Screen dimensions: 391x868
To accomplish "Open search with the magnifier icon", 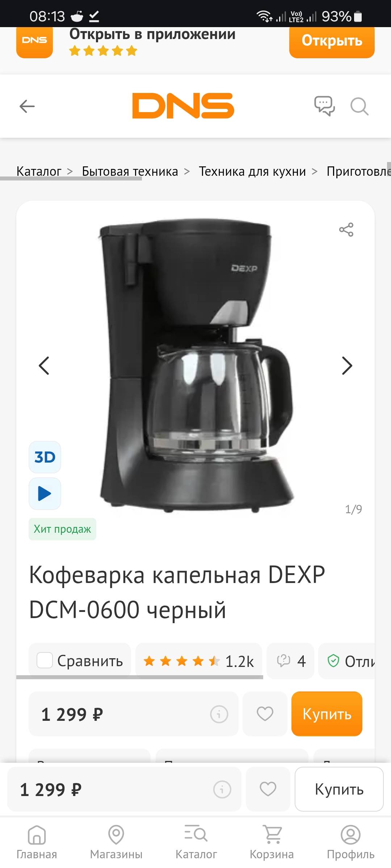I will pyautogui.click(x=360, y=106).
